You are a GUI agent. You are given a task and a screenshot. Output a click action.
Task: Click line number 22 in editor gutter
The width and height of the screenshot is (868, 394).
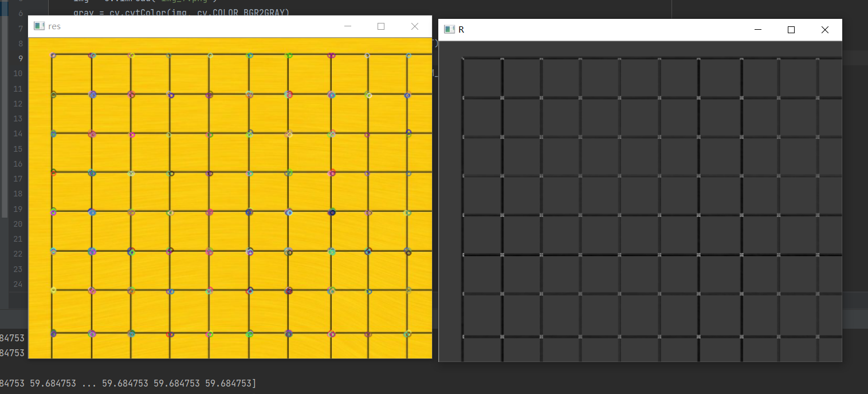(x=17, y=254)
